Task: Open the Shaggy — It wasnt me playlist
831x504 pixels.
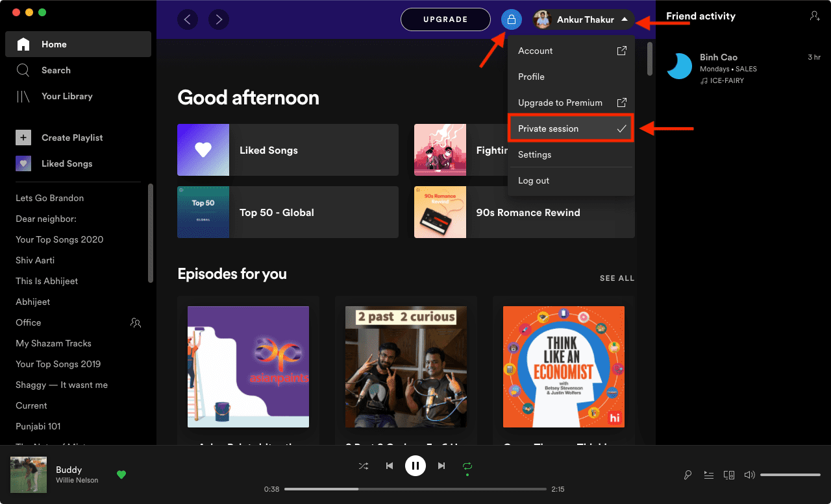Action: (62, 385)
